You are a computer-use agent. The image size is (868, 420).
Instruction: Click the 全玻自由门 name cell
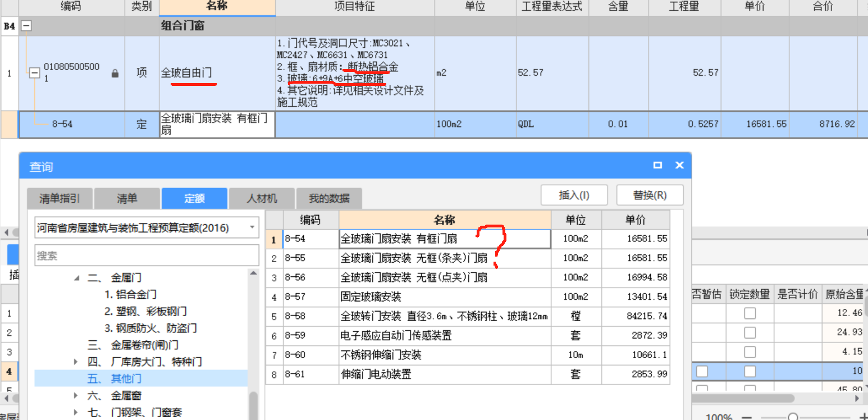[x=217, y=73]
